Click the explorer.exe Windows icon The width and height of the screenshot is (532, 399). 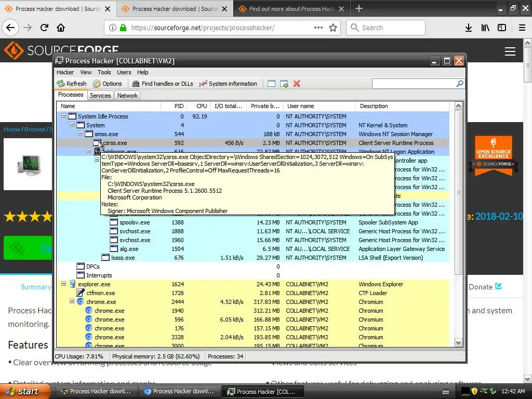point(72,284)
